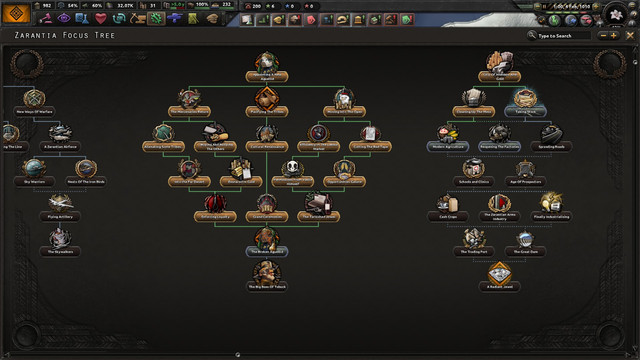This screenshot has width=640, height=360.
Task: Open the blue airplane deployment menu
Action: pos(175,18)
